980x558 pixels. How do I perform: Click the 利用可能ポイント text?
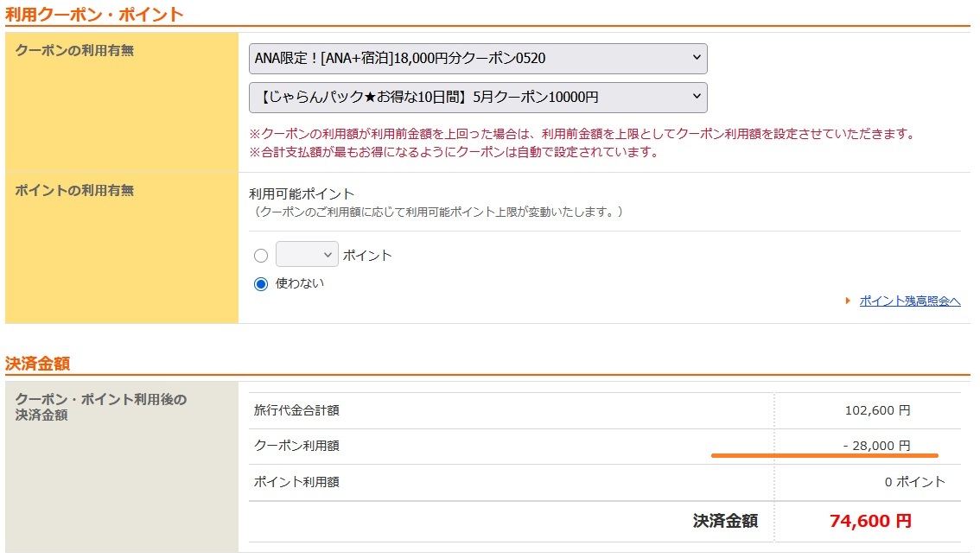[x=302, y=193]
